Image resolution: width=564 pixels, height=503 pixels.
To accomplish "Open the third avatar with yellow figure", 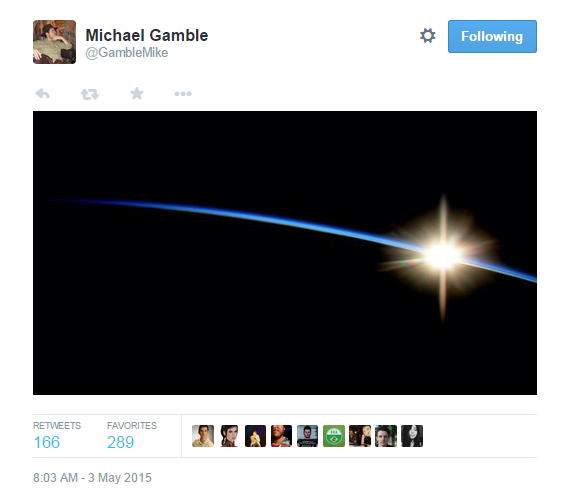I will [255, 436].
